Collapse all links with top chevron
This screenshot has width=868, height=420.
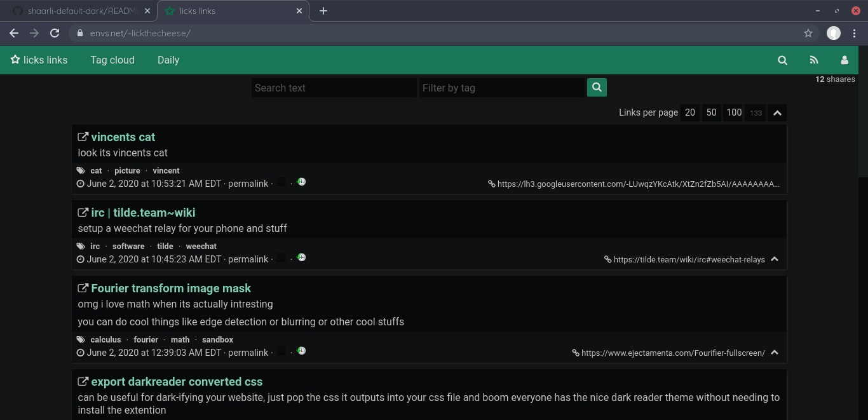coord(776,113)
